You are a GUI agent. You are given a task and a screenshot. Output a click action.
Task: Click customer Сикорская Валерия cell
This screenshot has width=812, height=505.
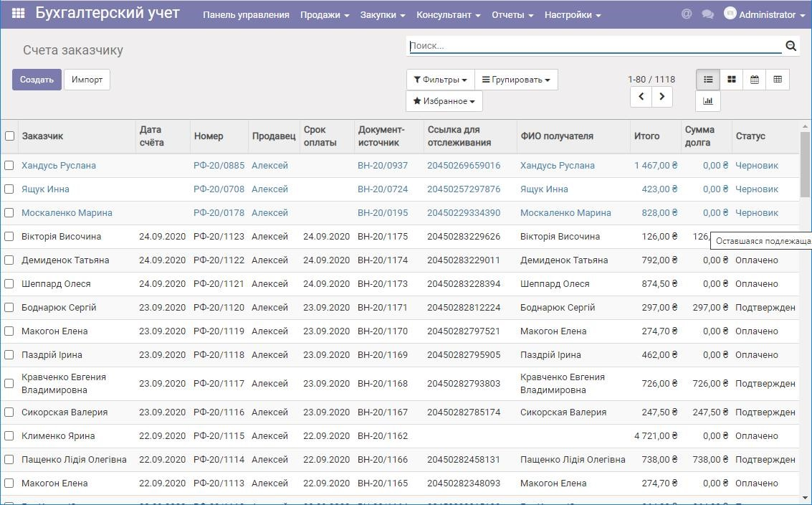tap(65, 412)
